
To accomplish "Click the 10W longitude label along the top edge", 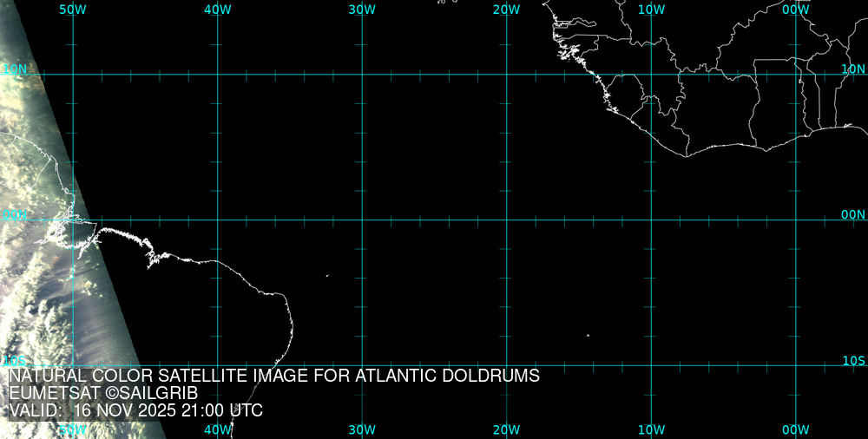I will click(651, 10).
